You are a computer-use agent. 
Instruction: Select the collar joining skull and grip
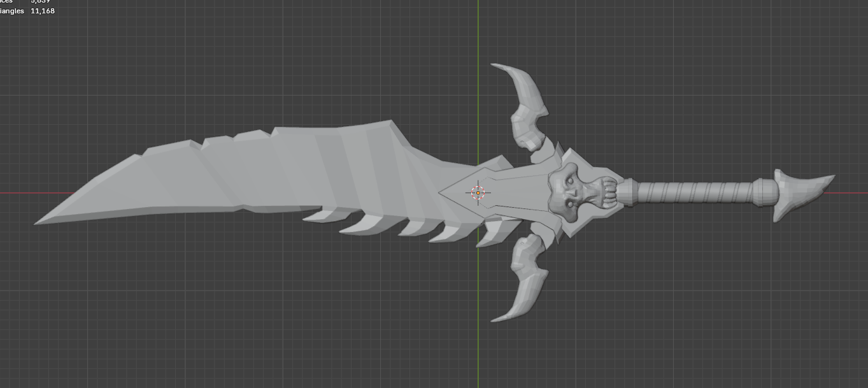[627, 192]
